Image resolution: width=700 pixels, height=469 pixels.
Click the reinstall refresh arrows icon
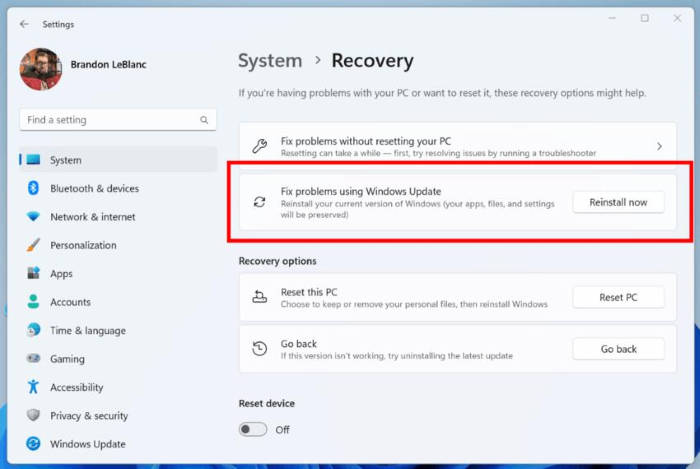click(260, 202)
